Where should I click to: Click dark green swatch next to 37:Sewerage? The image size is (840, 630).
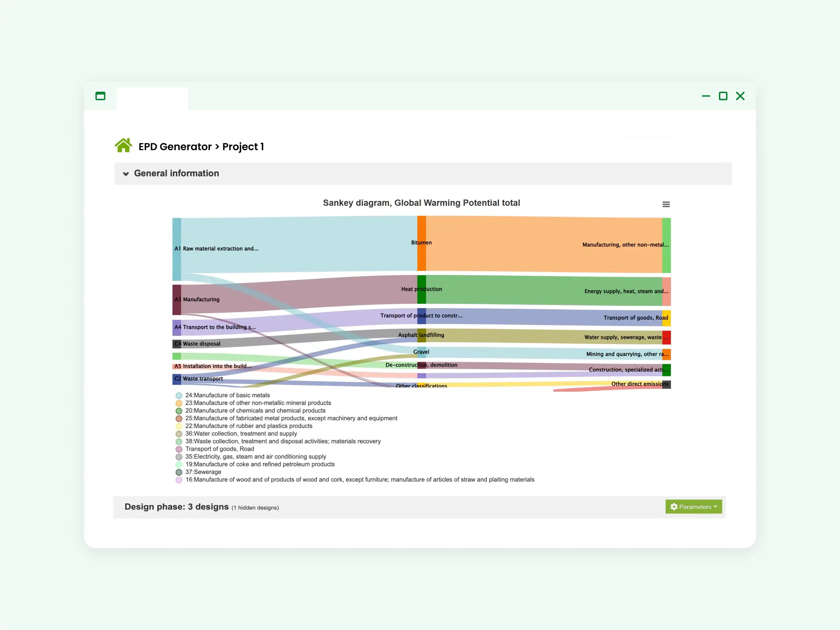pos(179,472)
